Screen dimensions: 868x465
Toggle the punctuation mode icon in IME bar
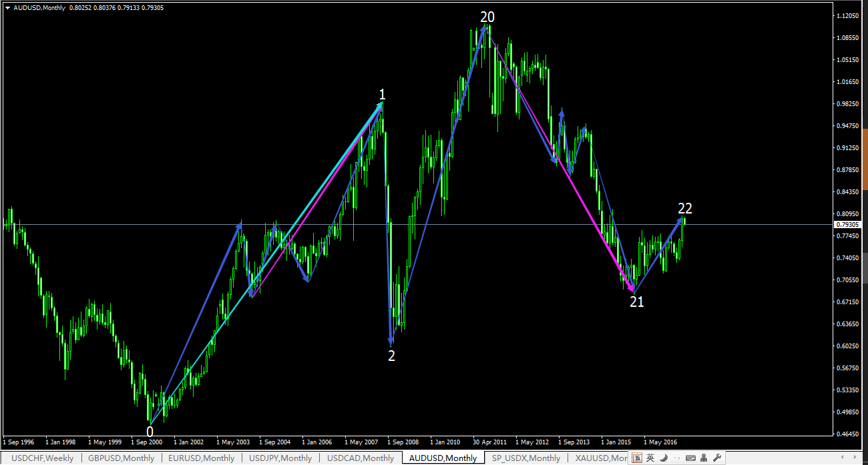click(x=676, y=458)
